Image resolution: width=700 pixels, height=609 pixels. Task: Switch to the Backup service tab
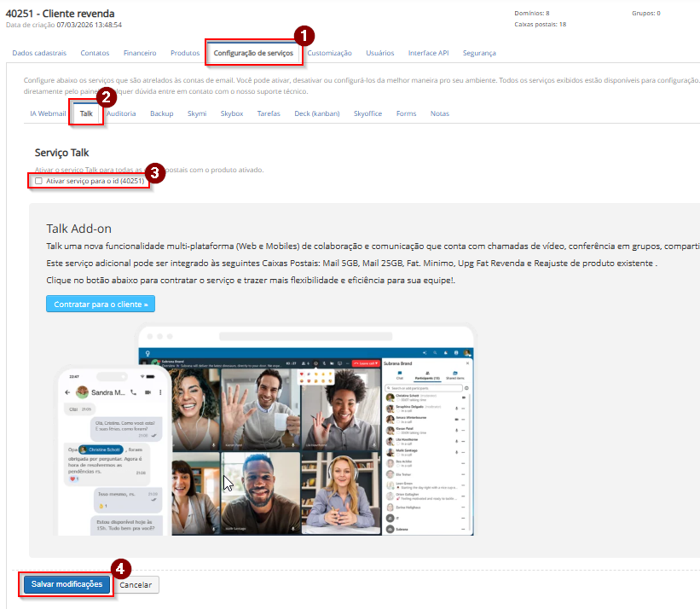[161, 113]
